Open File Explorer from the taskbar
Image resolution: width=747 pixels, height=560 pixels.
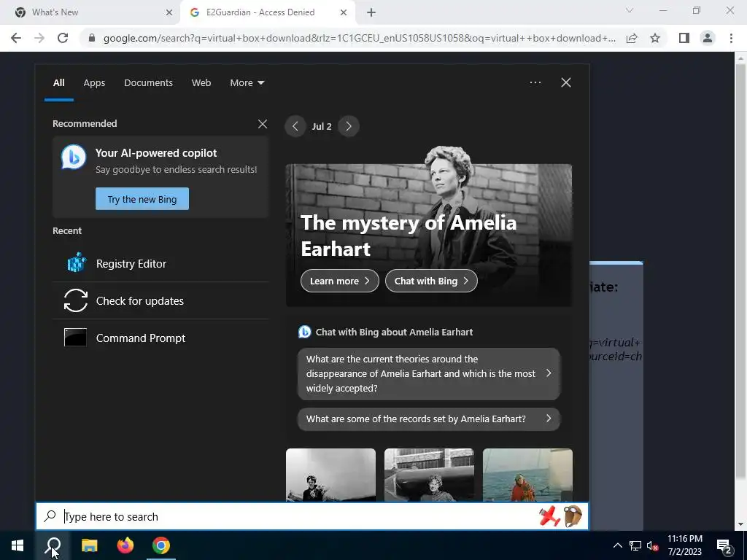click(89, 545)
